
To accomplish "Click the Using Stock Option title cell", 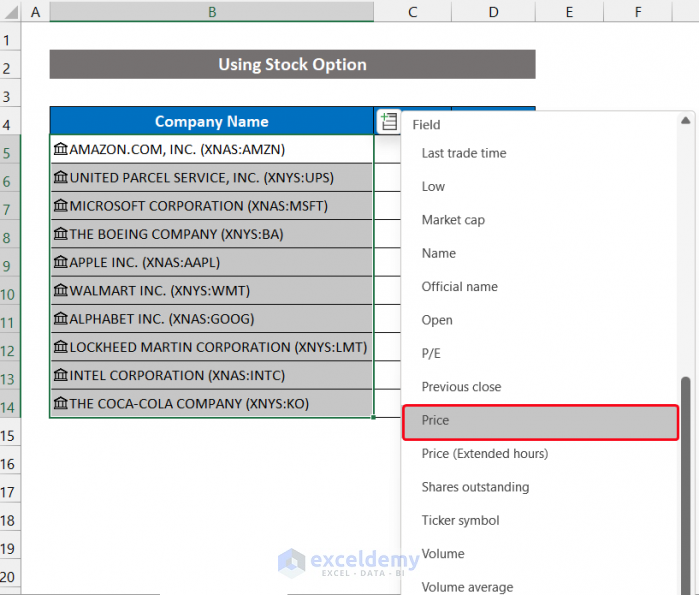I will 292,64.
